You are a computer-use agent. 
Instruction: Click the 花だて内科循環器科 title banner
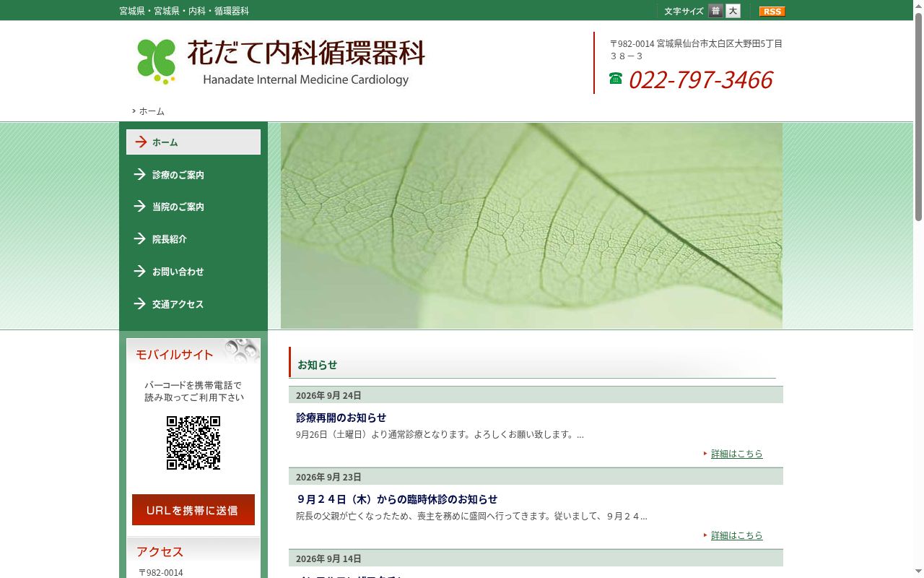click(306, 53)
